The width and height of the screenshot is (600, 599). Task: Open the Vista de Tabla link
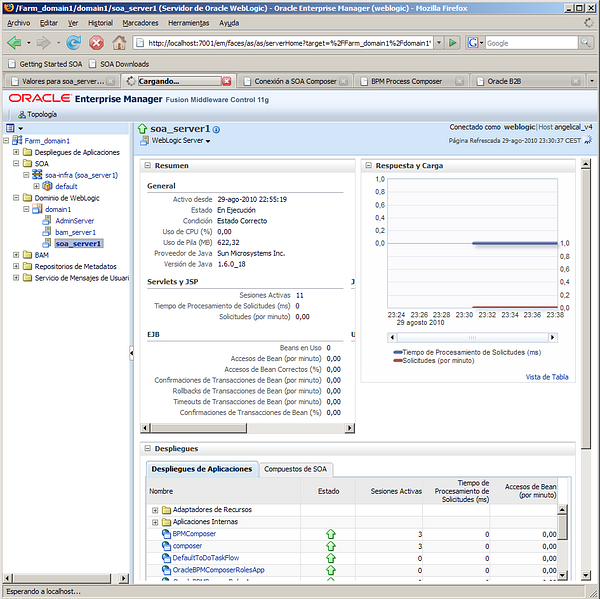[546, 376]
